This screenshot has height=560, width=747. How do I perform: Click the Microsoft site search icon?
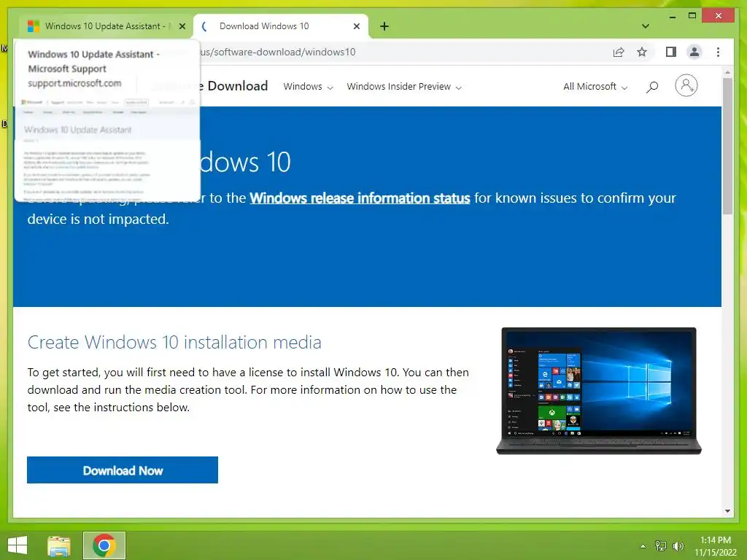click(x=652, y=87)
